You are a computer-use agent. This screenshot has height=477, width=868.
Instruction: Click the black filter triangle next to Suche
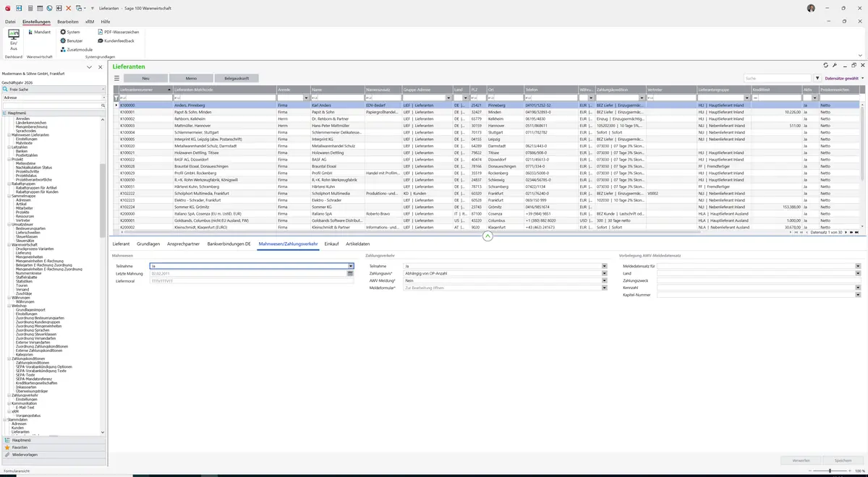tap(817, 78)
